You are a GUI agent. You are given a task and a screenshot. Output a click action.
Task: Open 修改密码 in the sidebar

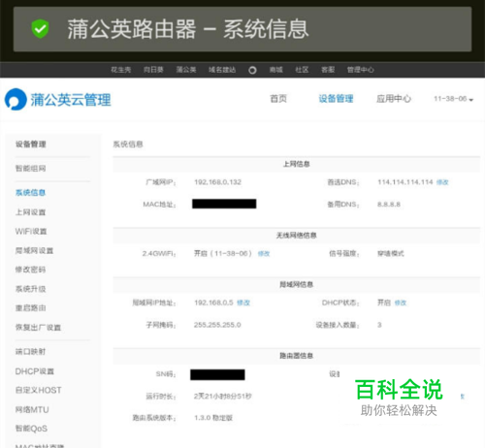point(31,270)
